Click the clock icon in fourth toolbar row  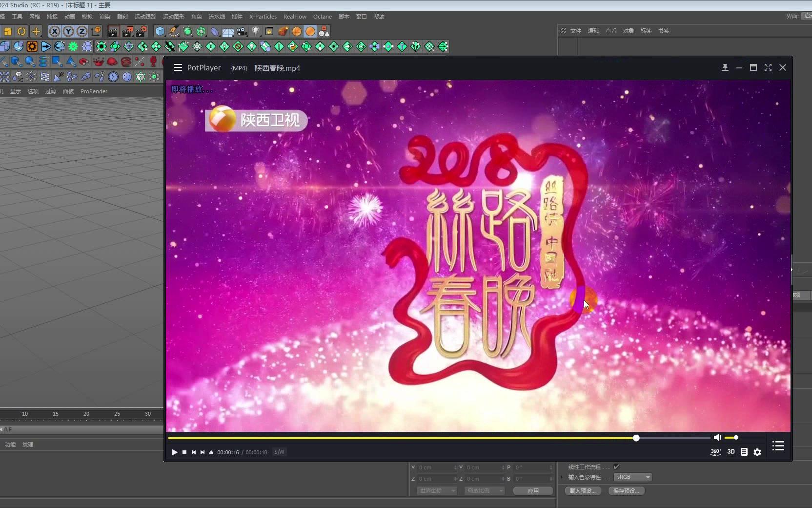[113, 77]
